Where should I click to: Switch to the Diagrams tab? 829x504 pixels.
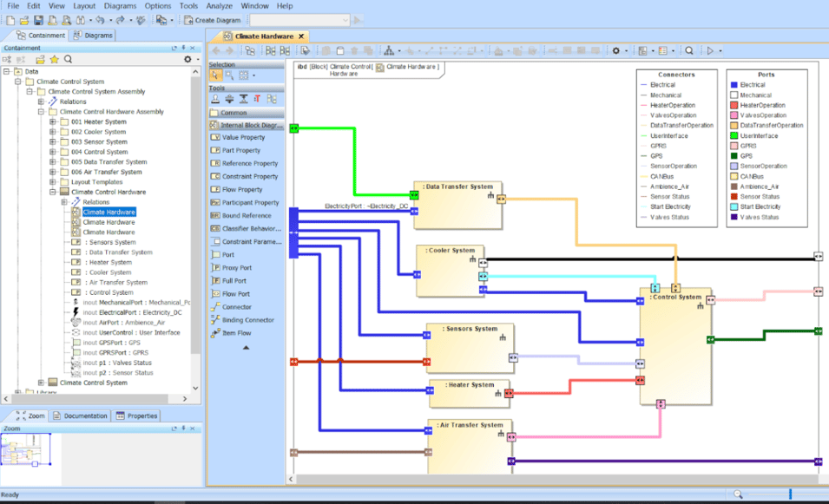click(x=92, y=36)
